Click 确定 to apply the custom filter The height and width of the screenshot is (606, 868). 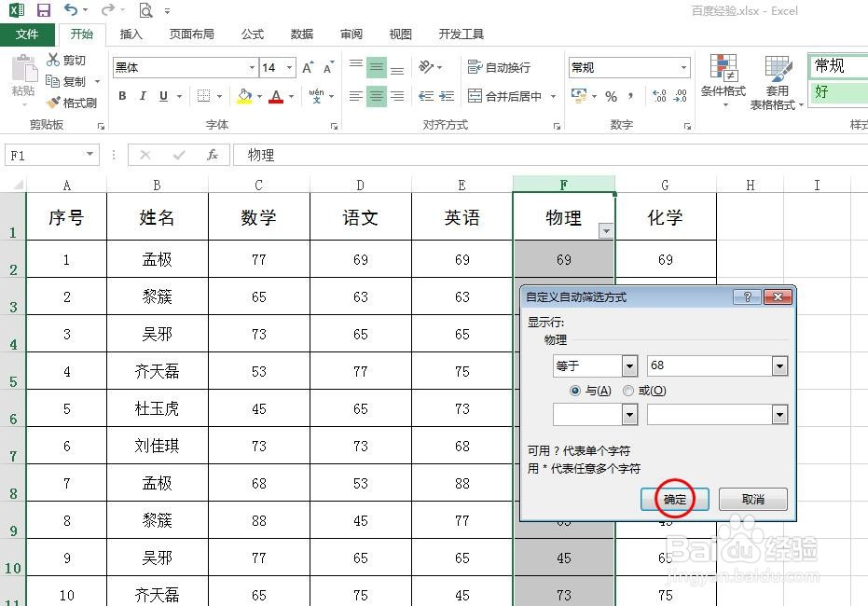pos(673,499)
